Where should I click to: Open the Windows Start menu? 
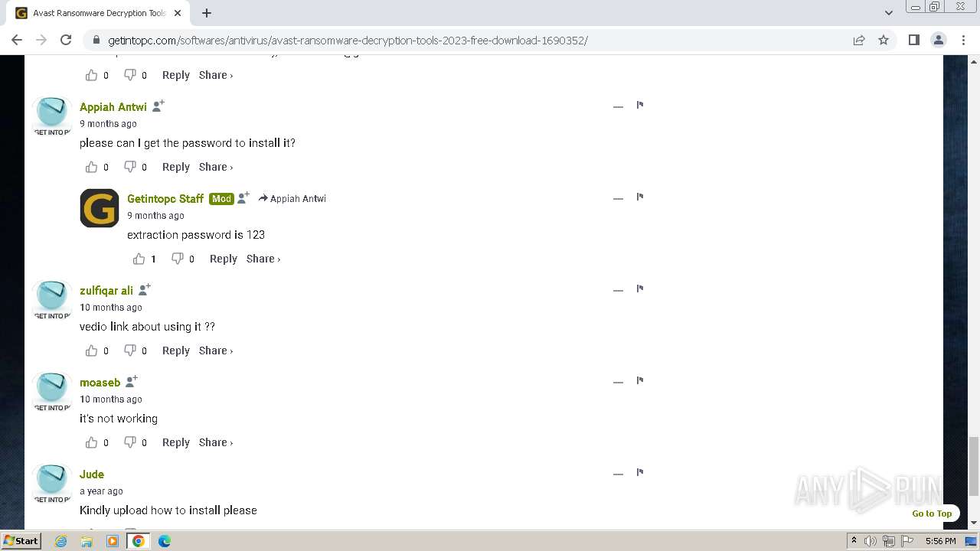tap(21, 540)
